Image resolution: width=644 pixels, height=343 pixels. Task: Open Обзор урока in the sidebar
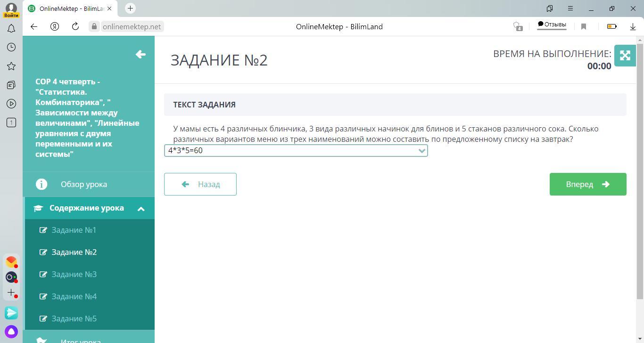tap(83, 184)
